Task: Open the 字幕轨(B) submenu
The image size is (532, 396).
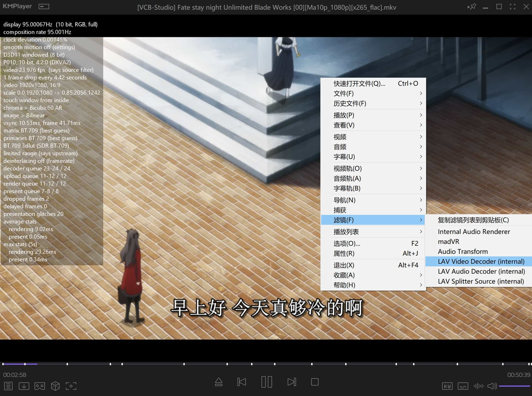Action: click(x=373, y=188)
